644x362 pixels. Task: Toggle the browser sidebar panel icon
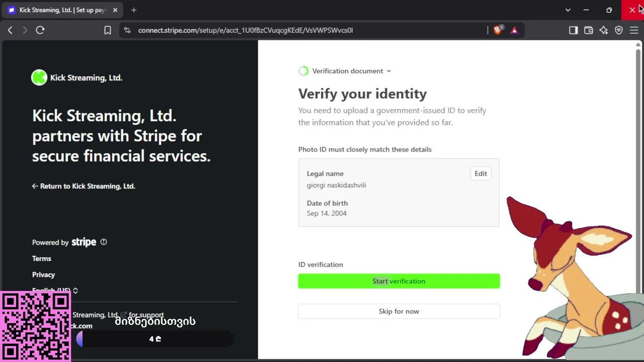point(574,30)
